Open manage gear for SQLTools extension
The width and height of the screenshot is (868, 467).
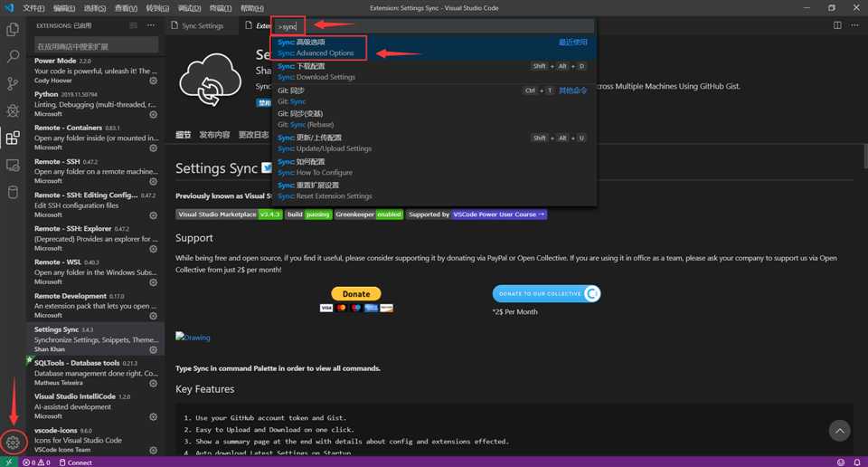click(x=154, y=383)
